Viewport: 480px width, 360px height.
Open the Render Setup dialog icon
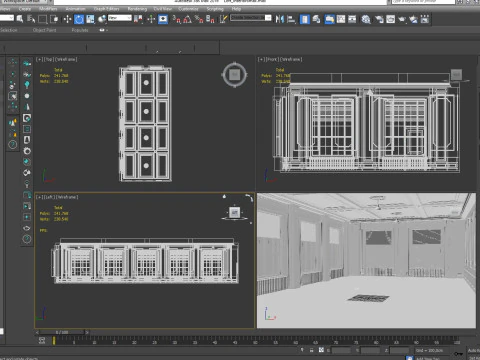pyautogui.click(x=379, y=19)
